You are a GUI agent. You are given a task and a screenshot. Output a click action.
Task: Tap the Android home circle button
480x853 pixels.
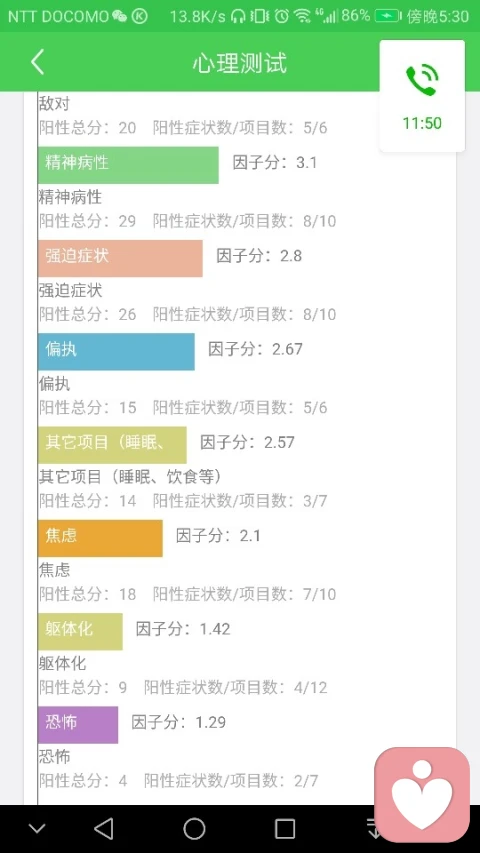click(194, 829)
